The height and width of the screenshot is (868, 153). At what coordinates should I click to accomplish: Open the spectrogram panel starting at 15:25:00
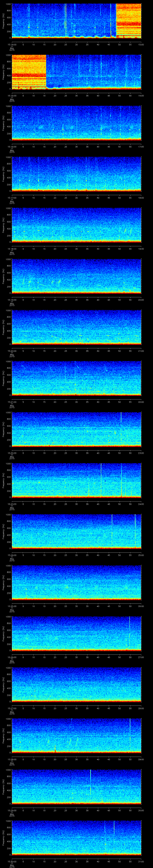(x=76, y=582)
